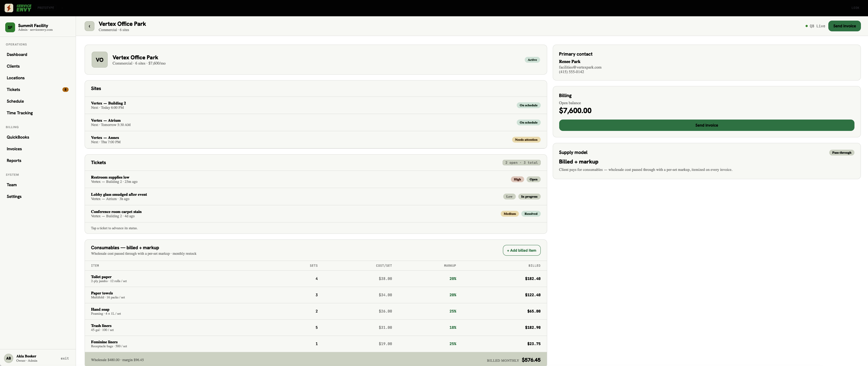This screenshot has width=868, height=366.
Task: Click the MARKUP column header
Action: (450, 266)
